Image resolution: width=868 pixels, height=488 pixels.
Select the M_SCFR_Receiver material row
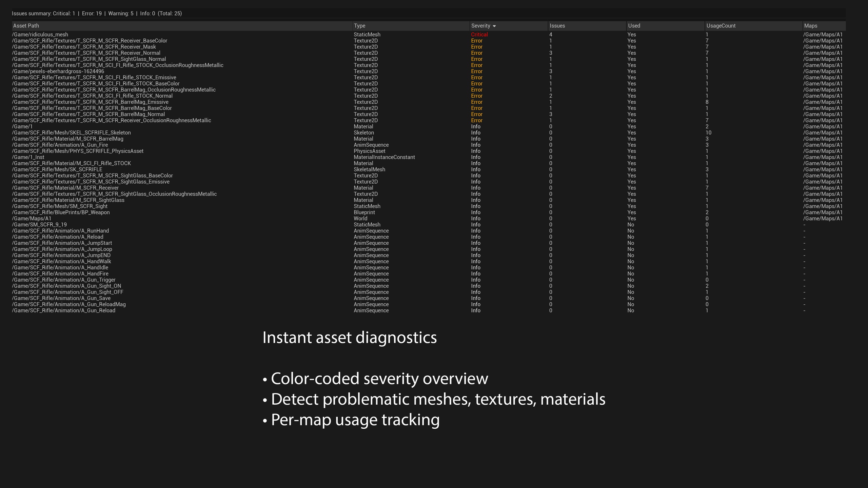coord(429,188)
